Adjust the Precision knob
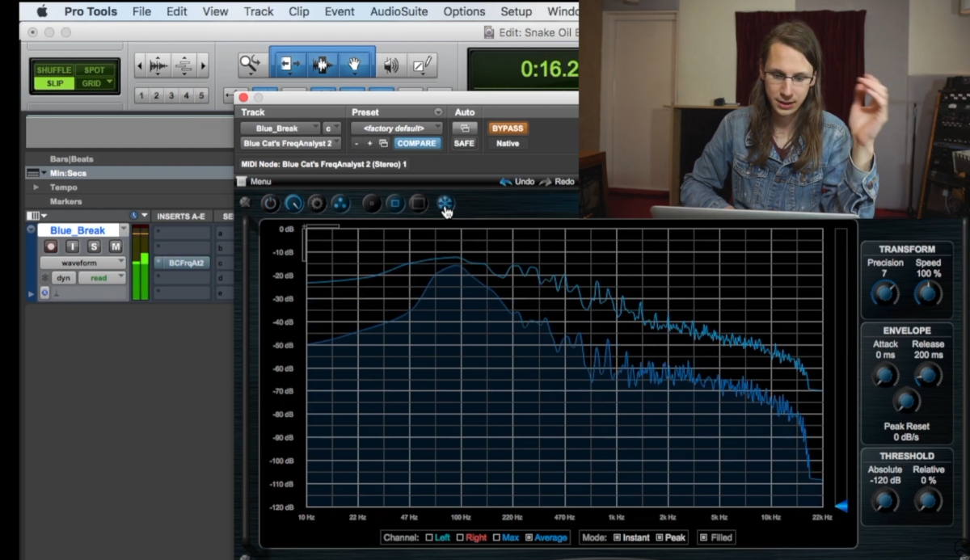The width and height of the screenshot is (970, 560). (x=884, y=293)
